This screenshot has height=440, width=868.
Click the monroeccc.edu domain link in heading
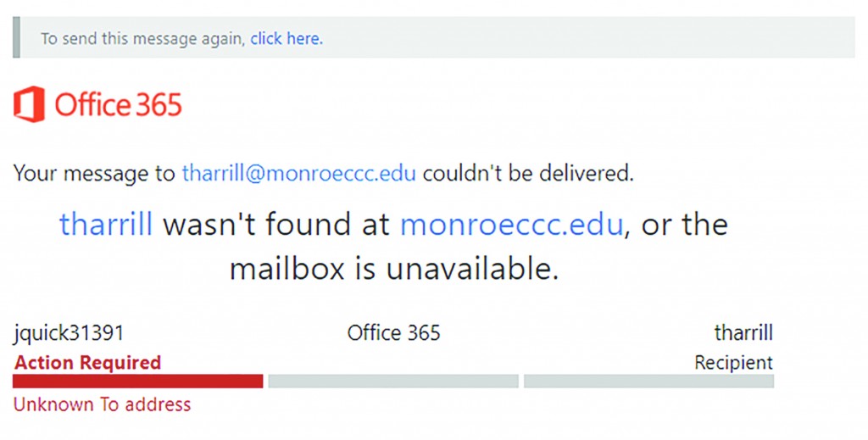(x=511, y=224)
